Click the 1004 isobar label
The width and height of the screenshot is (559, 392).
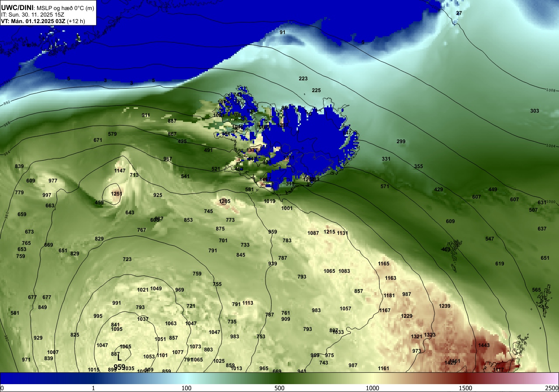[x=551, y=146]
